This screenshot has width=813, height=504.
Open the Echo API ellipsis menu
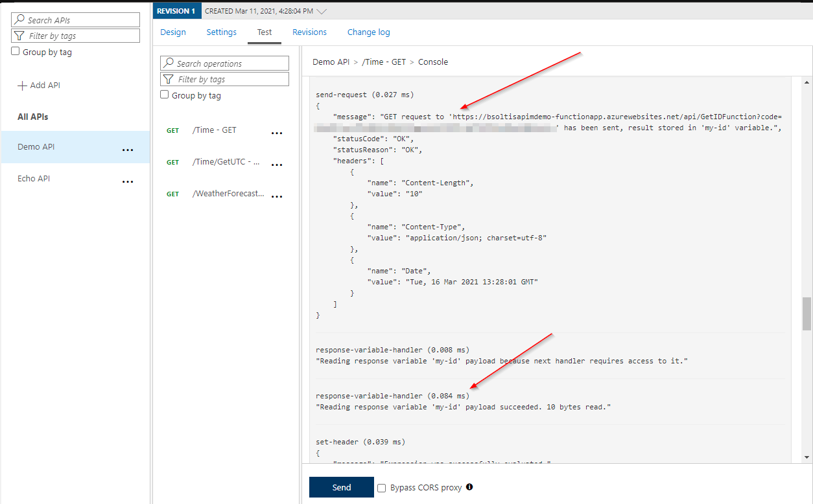[x=128, y=181]
